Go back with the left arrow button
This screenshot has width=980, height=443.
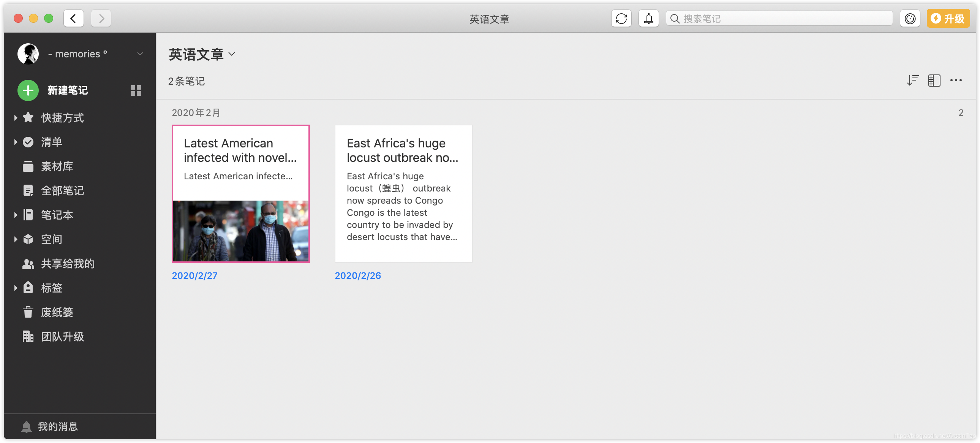(73, 18)
